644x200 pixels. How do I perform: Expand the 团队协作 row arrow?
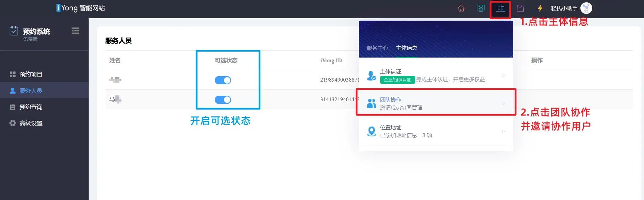[503, 104]
